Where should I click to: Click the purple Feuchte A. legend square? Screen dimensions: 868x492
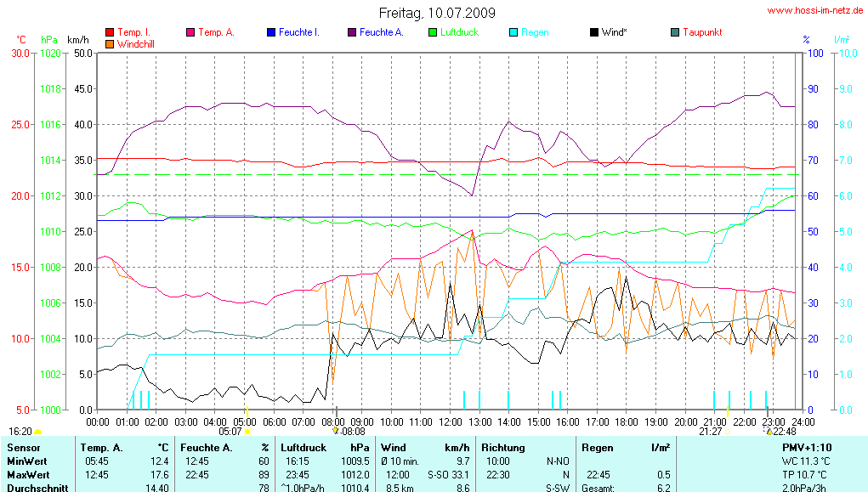[351, 32]
